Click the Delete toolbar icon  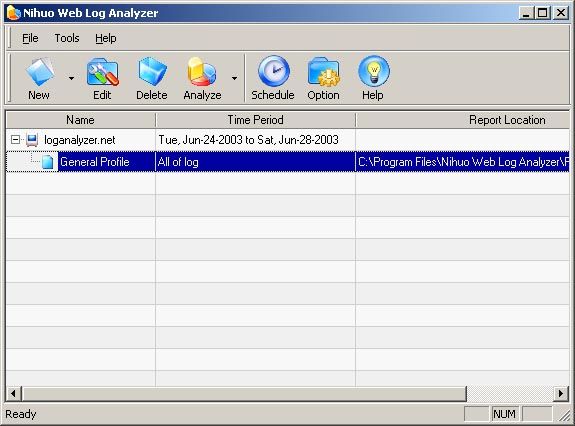[152, 71]
